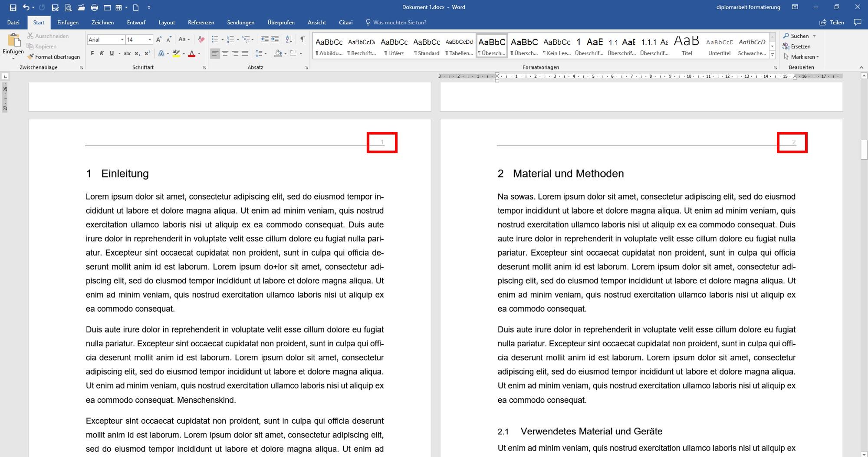Click the vertical scrollbar thumb
This screenshot has height=457, width=868.
pos(864,150)
